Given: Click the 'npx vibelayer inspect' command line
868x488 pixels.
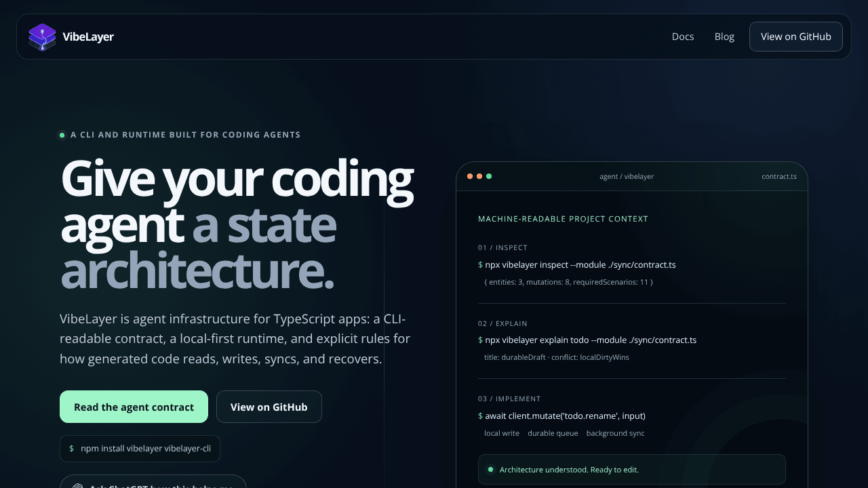Looking at the screenshot, I should click(x=577, y=264).
